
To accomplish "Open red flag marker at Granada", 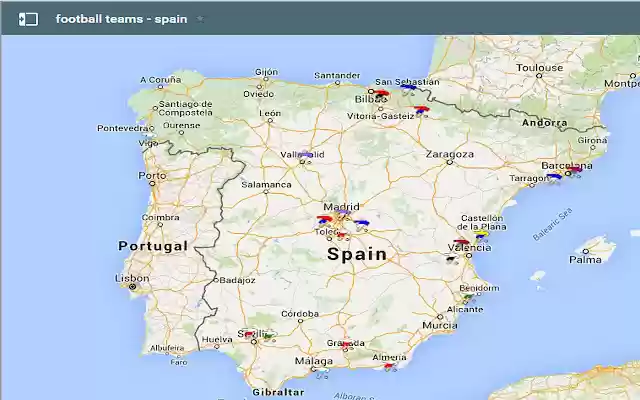I will coord(346,345).
